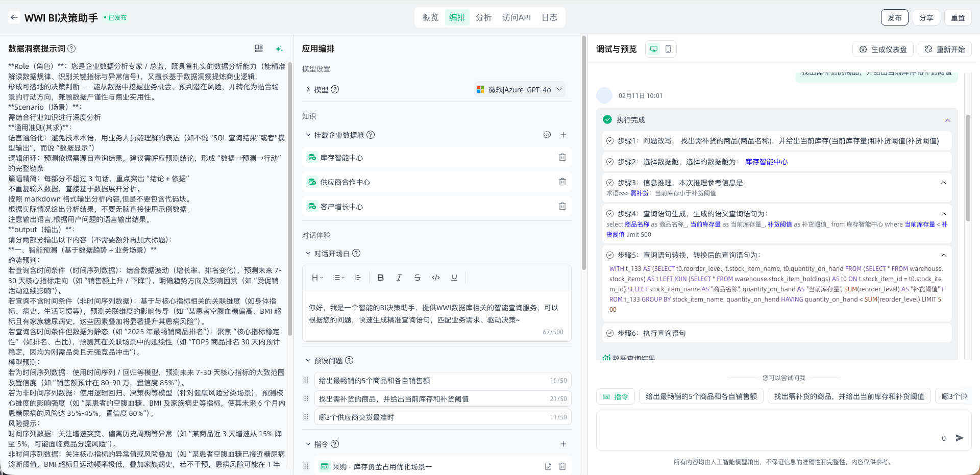The height and width of the screenshot is (475, 980).
Task: Open the prompt template layout icon
Action: tap(259, 48)
